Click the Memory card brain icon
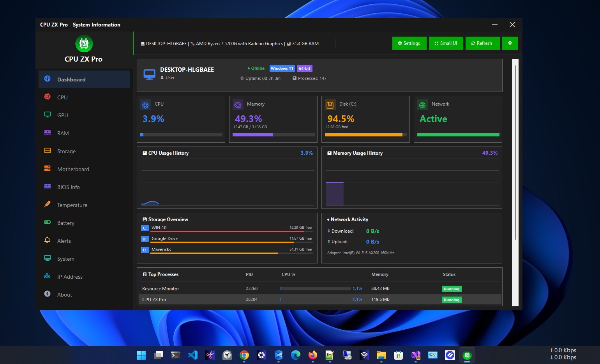The image size is (600, 364). click(238, 105)
